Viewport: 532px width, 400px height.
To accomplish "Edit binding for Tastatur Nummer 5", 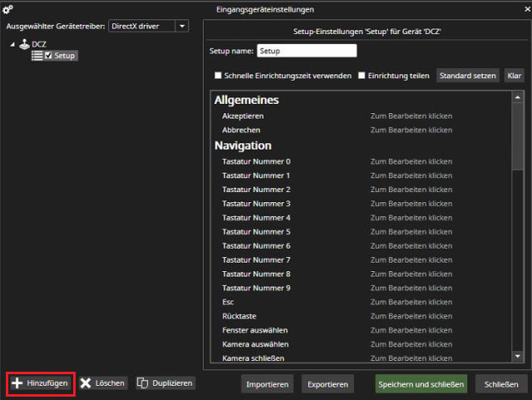I will click(x=411, y=232).
